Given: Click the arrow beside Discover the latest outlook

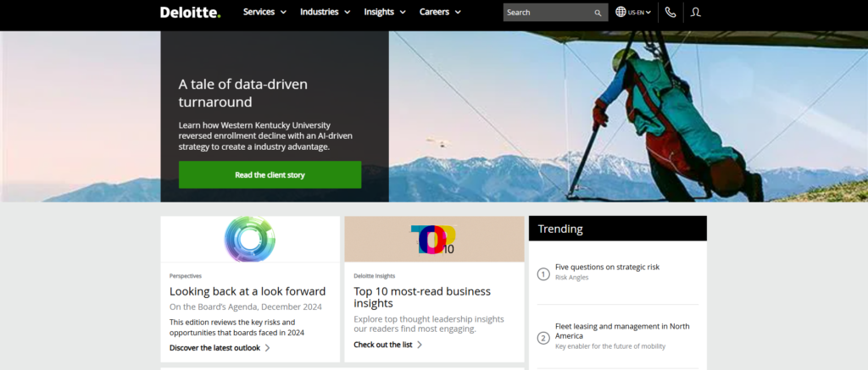Looking at the screenshot, I should (x=267, y=348).
